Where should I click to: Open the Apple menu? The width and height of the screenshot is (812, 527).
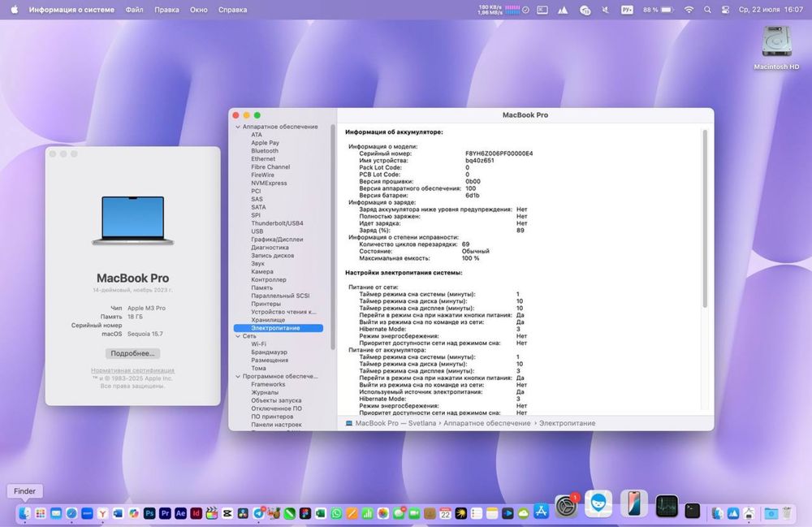(x=14, y=9)
